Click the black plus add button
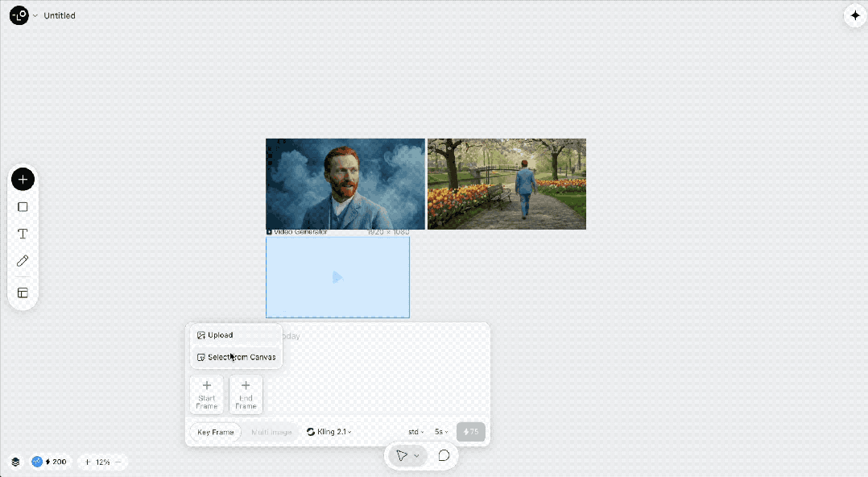 [x=23, y=180]
